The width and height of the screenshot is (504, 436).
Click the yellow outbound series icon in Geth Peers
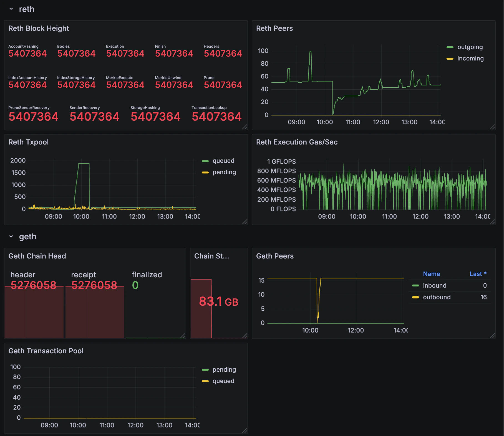416,297
